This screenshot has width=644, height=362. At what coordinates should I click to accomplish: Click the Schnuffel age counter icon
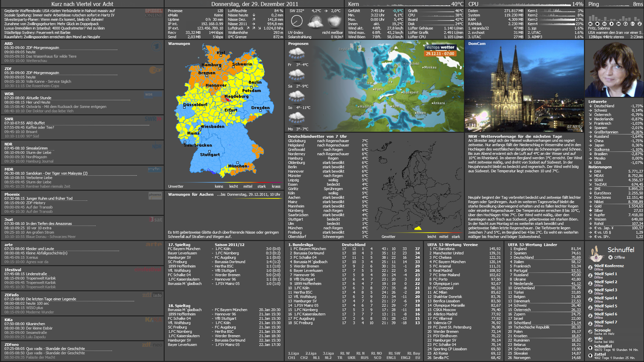pos(590,348)
